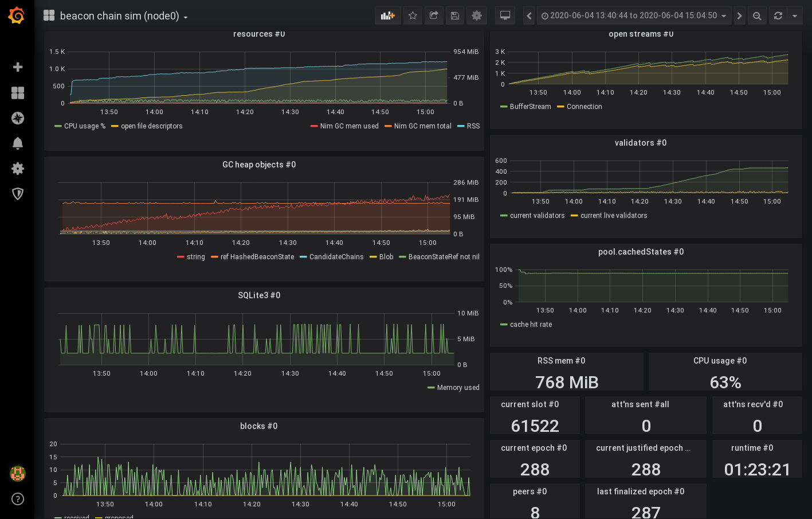
Task: Open the att'ns sent #all panel title
Action: coord(640,404)
